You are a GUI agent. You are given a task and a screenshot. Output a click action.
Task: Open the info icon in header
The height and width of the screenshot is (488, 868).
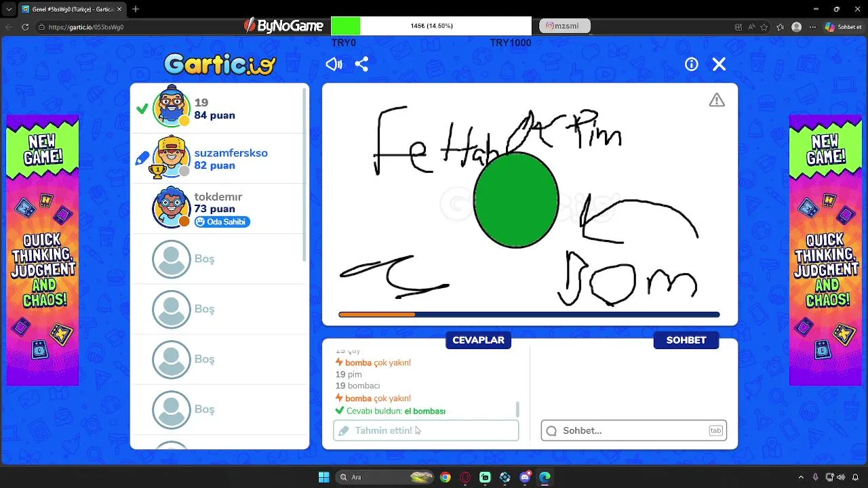[692, 64]
